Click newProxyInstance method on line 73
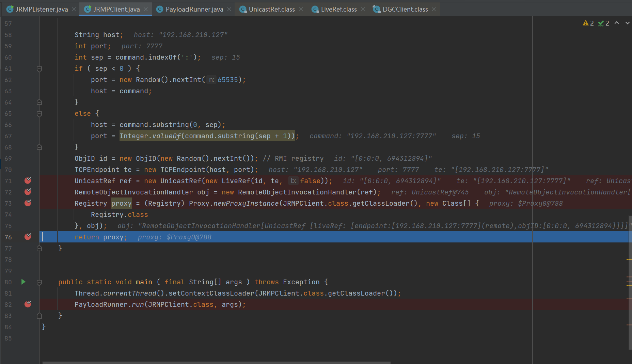 246,203
